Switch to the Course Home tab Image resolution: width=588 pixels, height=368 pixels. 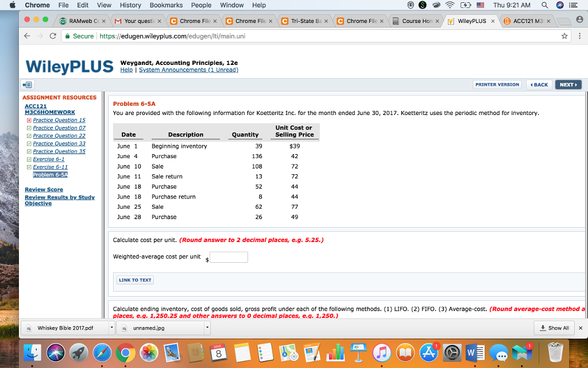pyautogui.click(x=416, y=21)
